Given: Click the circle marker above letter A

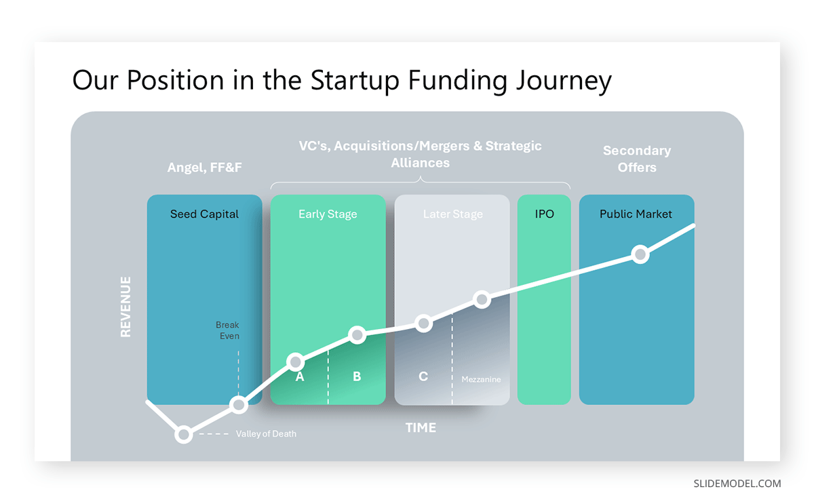Looking at the screenshot, I should (x=296, y=361).
